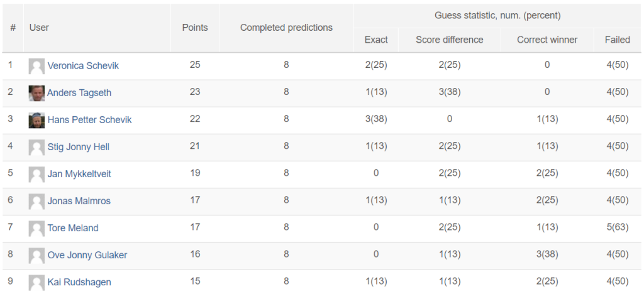Click Stig Jonny Hell's avatar icon

pyautogui.click(x=36, y=148)
